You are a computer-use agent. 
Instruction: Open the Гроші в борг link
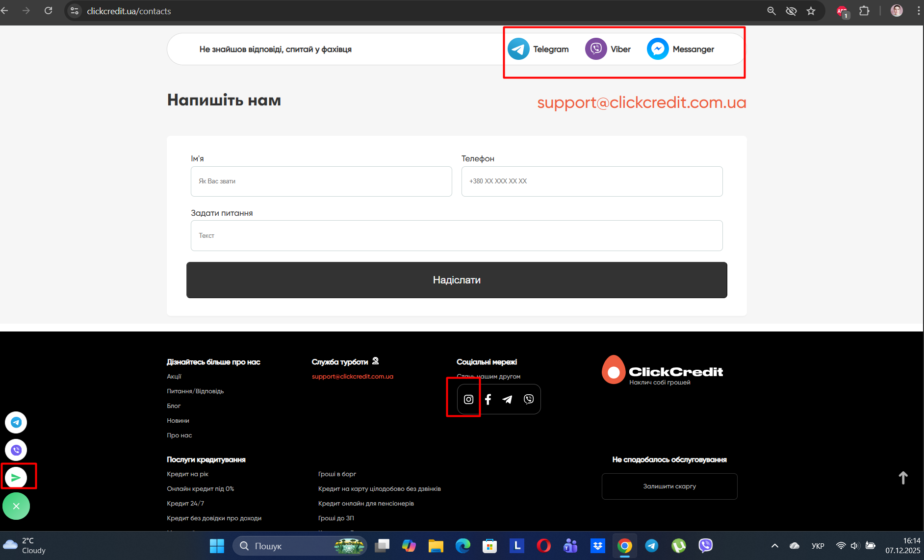[337, 474]
